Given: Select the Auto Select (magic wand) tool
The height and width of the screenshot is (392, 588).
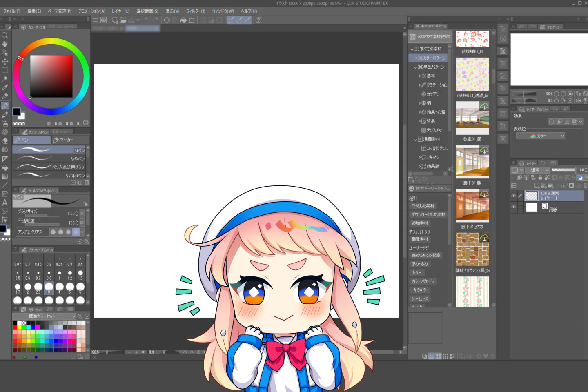Looking at the screenshot, I should click(x=5, y=79).
